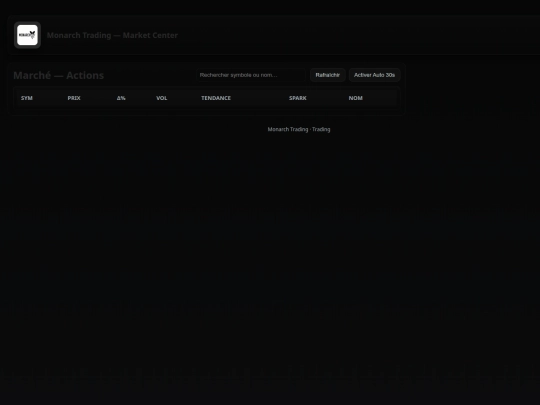
Task: Sort by the VOL column header
Action: [x=162, y=98]
